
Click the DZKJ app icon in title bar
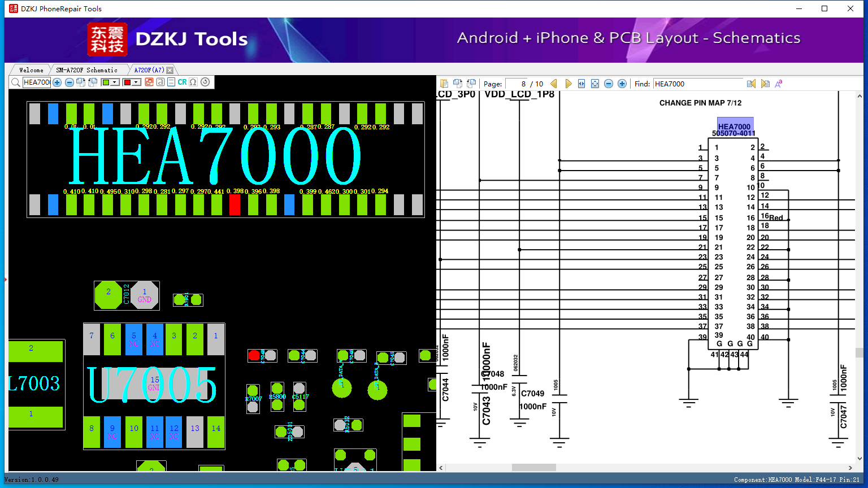(14, 8)
